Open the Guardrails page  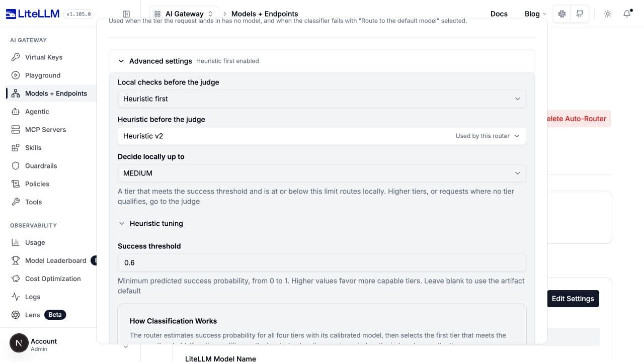pyautogui.click(x=41, y=166)
